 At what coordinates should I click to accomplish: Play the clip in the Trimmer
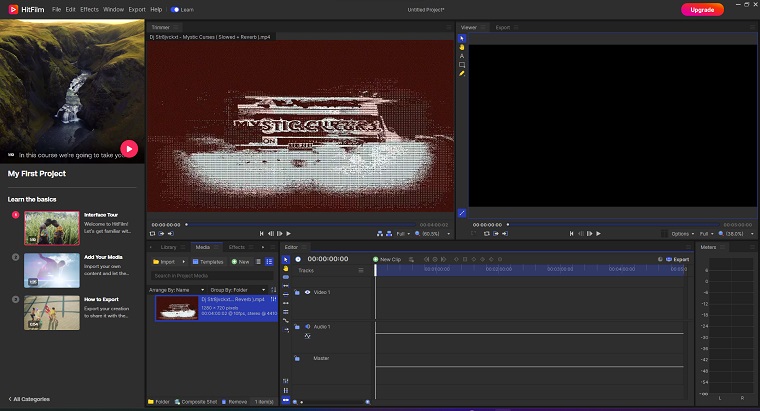point(288,234)
